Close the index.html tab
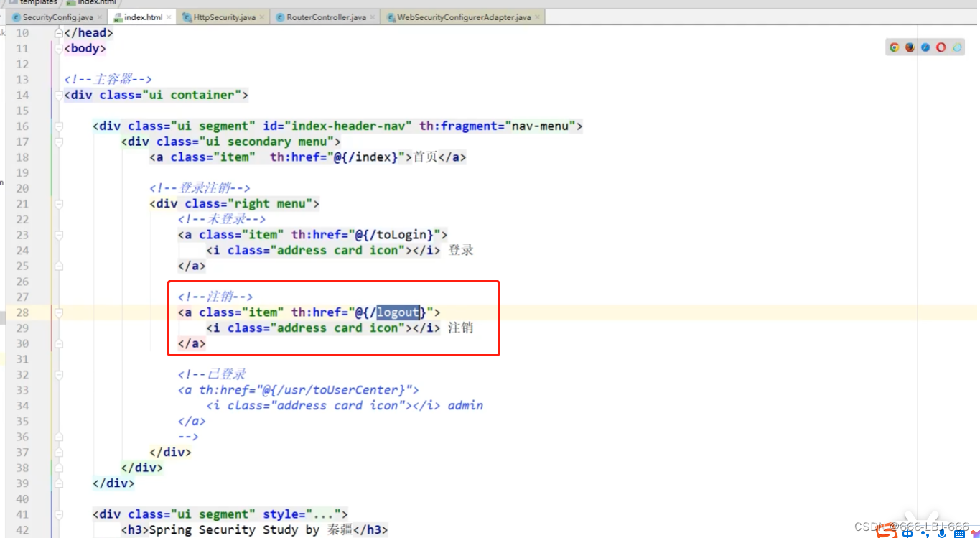980x538 pixels. pyautogui.click(x=169, y=17)
